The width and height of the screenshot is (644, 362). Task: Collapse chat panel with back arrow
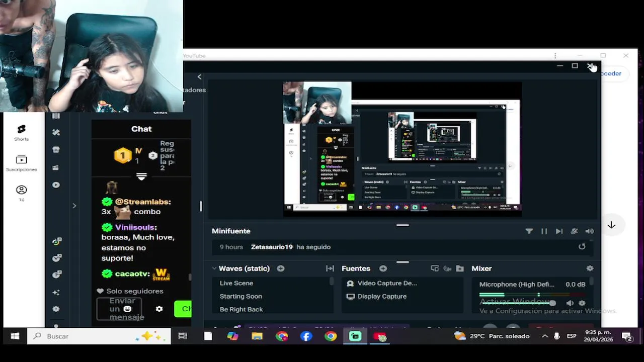(199, 77)
